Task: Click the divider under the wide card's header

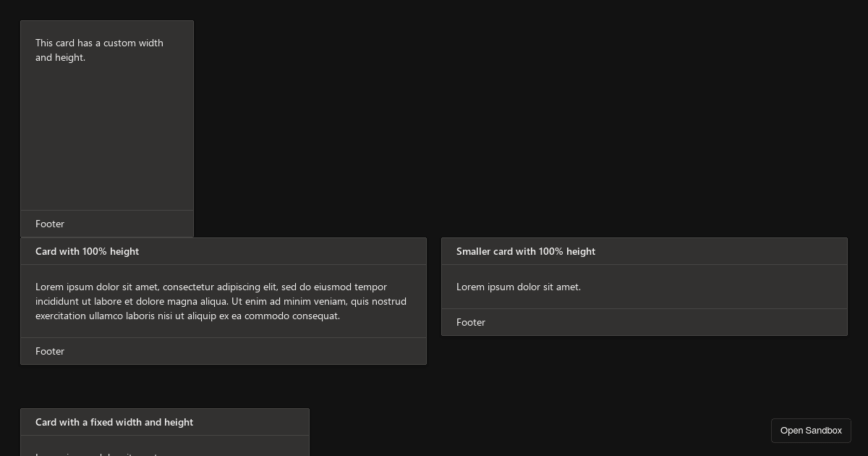Action: pos(224,265)
